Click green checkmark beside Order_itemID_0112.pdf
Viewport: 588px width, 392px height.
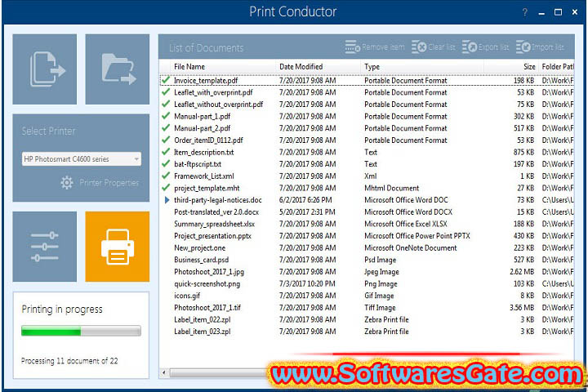(166, 140)
